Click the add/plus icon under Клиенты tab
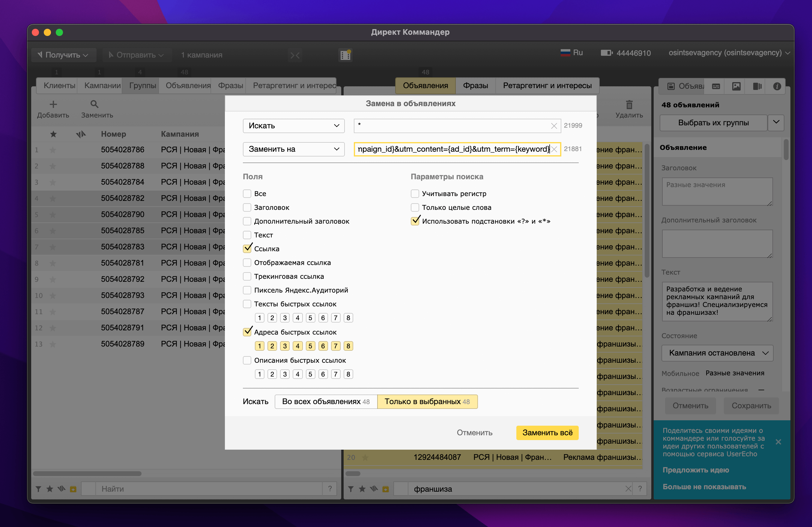 point(53,104)
